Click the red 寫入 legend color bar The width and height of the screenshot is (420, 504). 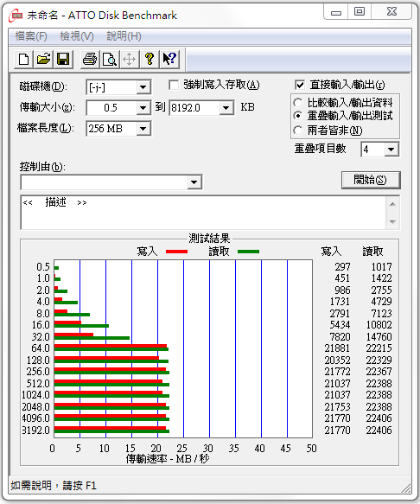[x=177, y=252]
